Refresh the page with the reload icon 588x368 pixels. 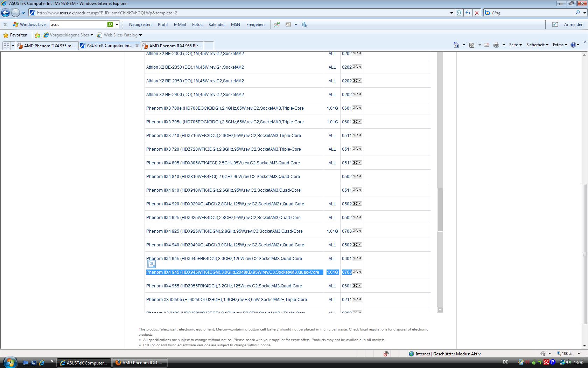(468, 13)
